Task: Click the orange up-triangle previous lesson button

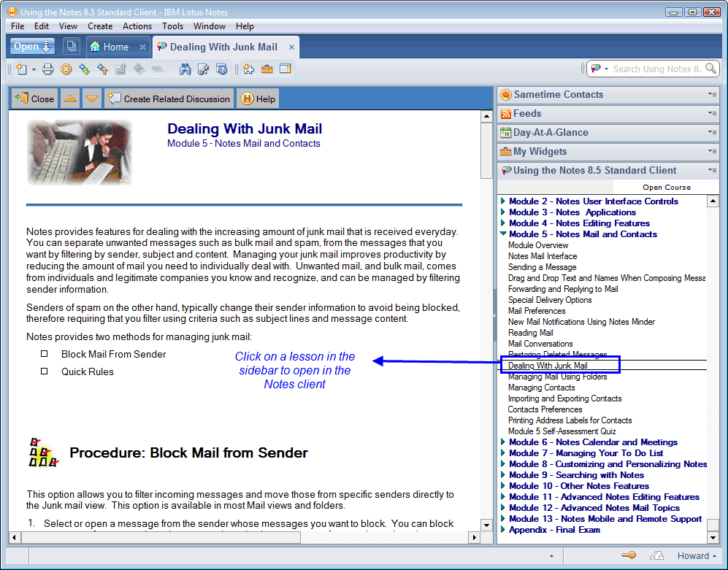Action: (70, 99)
